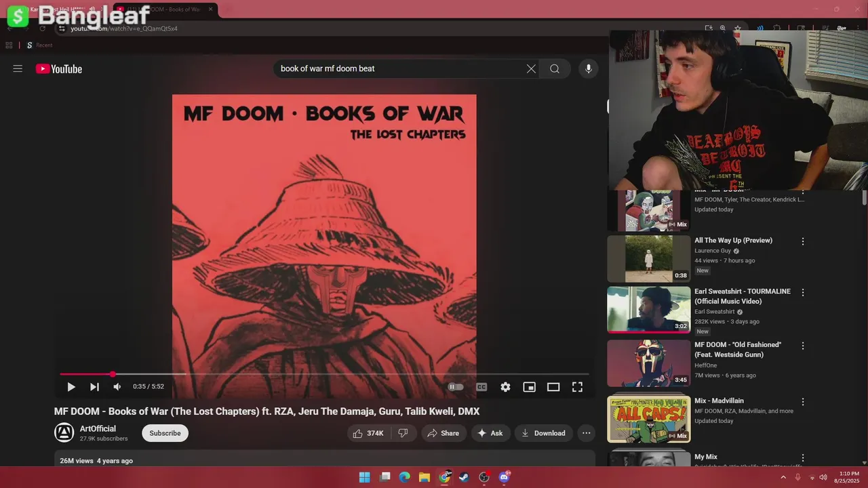Seek on the video progress bar

point(324,374)
